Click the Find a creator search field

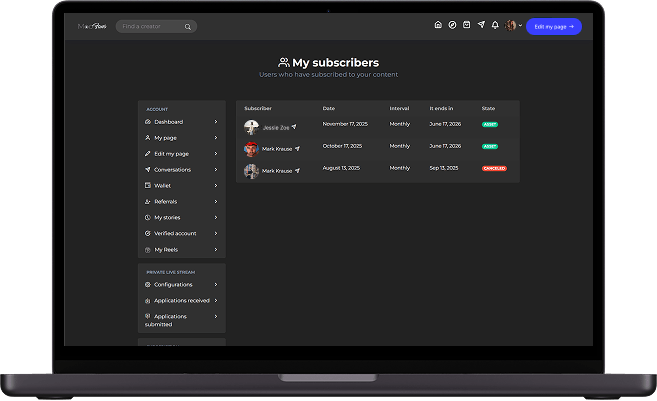tap(156, 26)
